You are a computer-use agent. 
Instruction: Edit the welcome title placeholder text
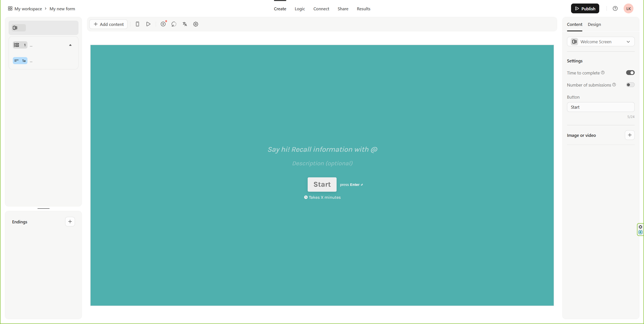click(x=322, y=149)
